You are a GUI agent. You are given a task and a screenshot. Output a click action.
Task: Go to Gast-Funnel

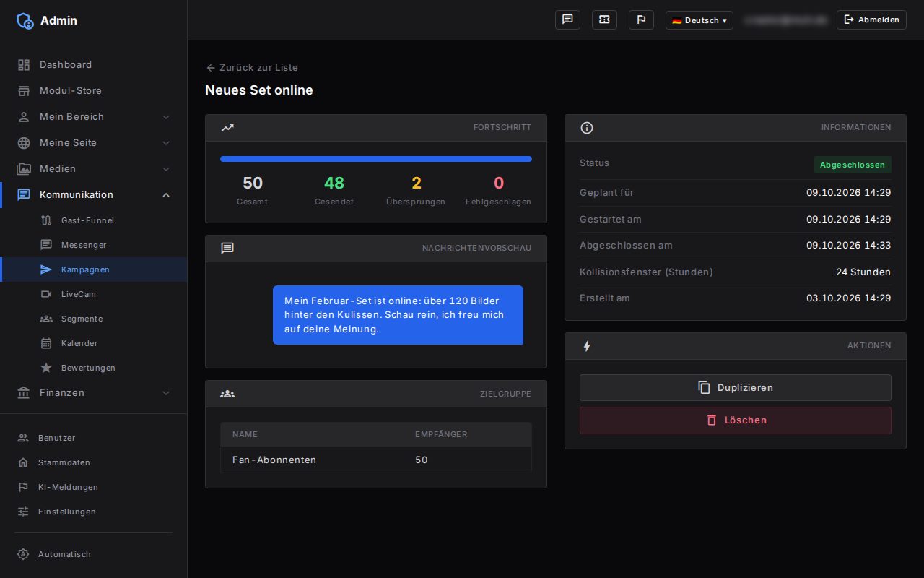click(x=94, y=220)
